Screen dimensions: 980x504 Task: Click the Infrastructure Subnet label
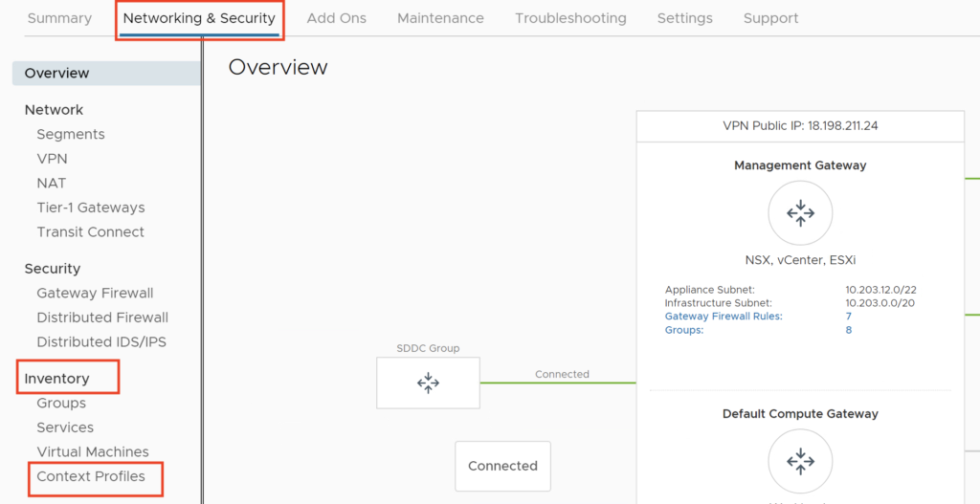click(x=719, y=303)
